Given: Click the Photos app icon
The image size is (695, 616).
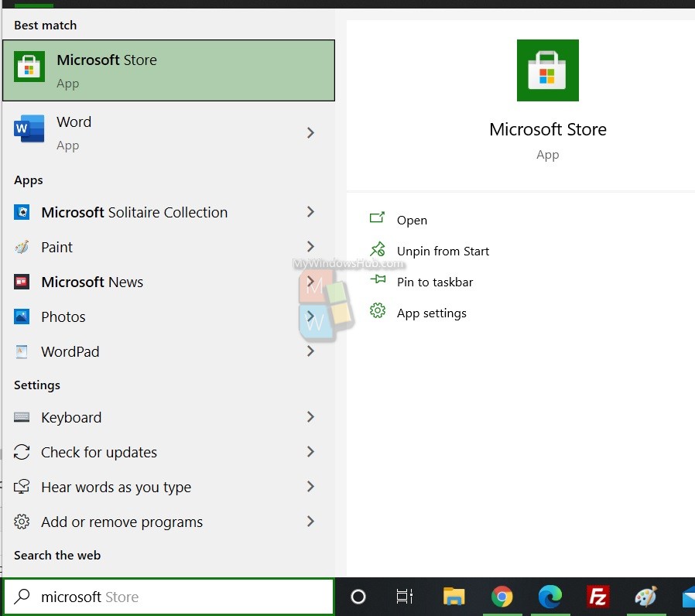Looking at the screenshot, I should [x=22, y=317].
